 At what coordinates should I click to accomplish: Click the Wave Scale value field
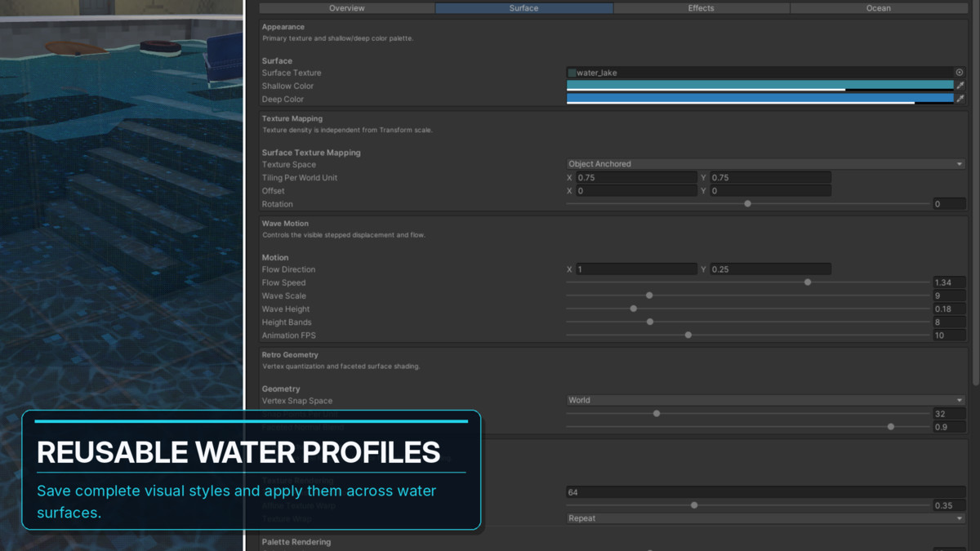(949, 295)
